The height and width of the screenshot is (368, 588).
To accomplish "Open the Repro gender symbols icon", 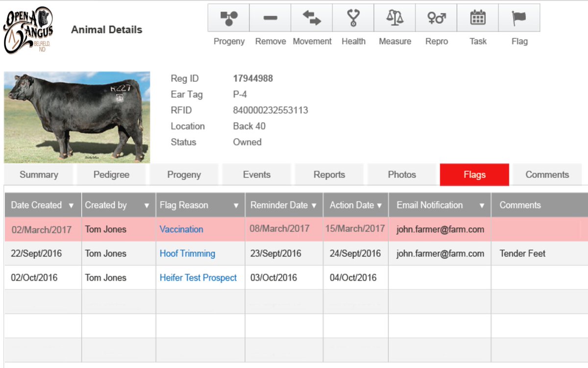I will coord(436,18).
